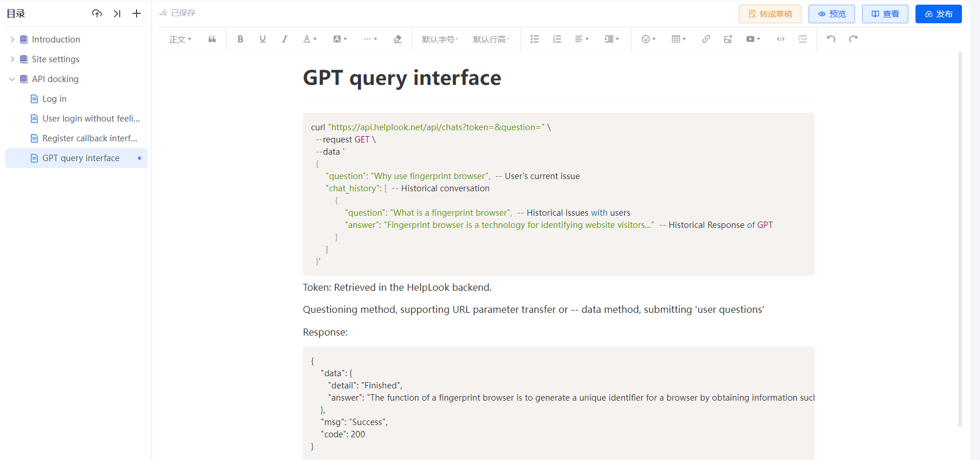Click the preview button
The image size is (980, 460).
pyautogui.click(x=831, y=14)
